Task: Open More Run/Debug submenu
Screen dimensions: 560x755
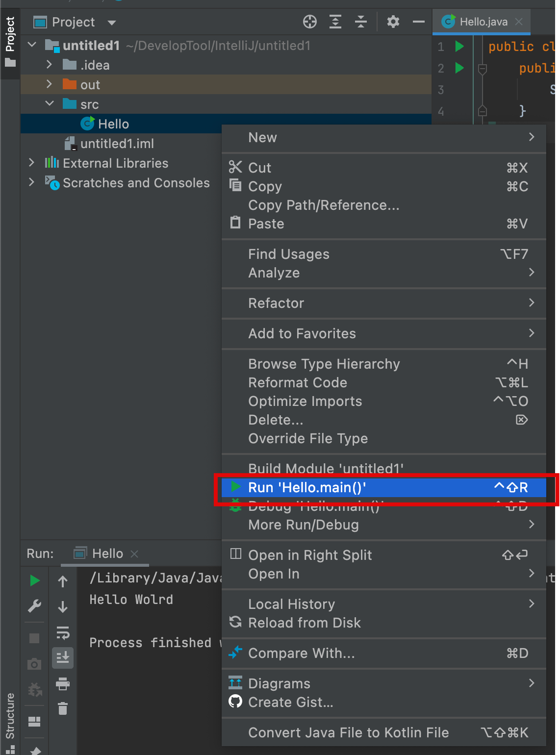Action: [x=384, y=525]
